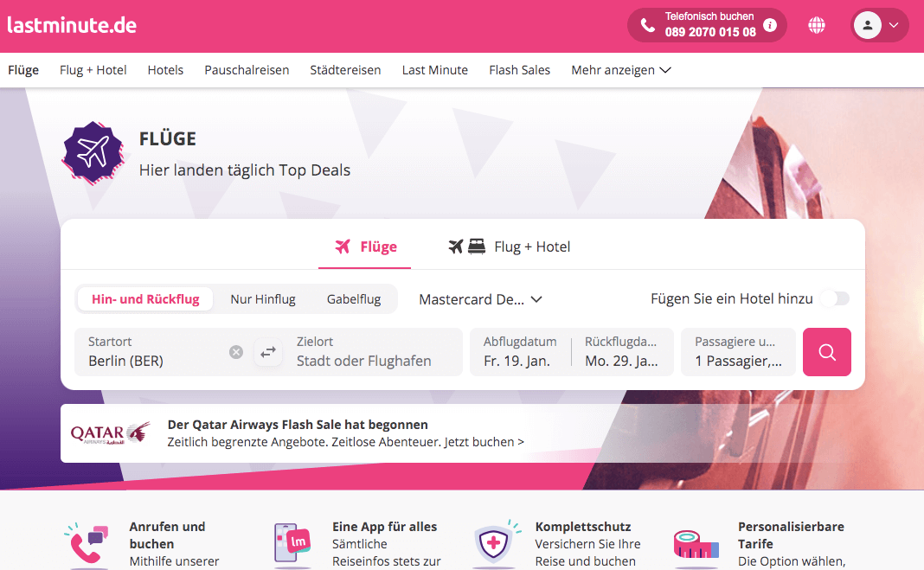Open the globe language selector
This screenshot has height=570, width=924.
coord(816,25)
